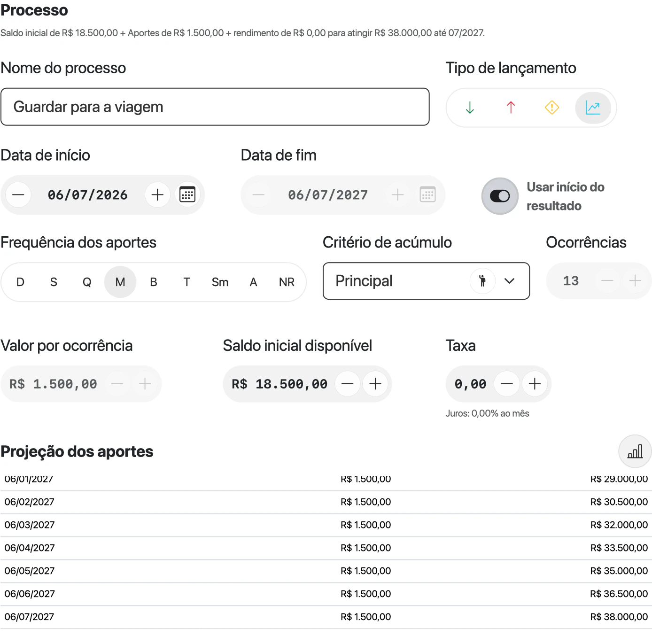Select quarterly frequency option T
This screenshot has height=644, width=652.
point(187,282)
